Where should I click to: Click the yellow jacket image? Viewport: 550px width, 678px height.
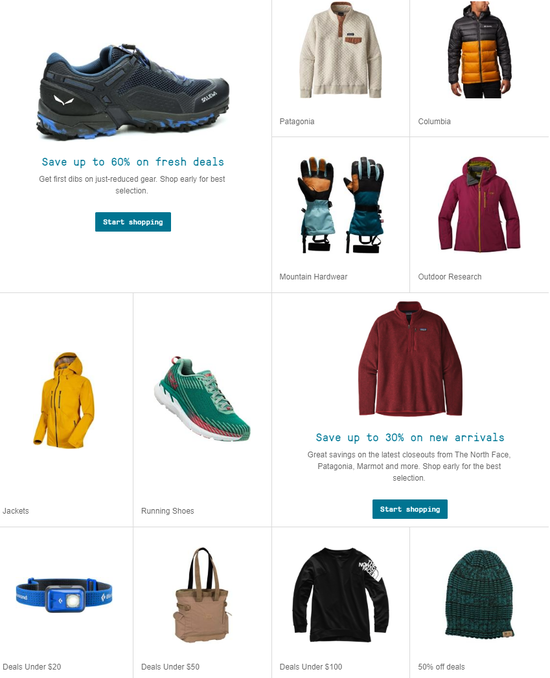tap(64, 400)
